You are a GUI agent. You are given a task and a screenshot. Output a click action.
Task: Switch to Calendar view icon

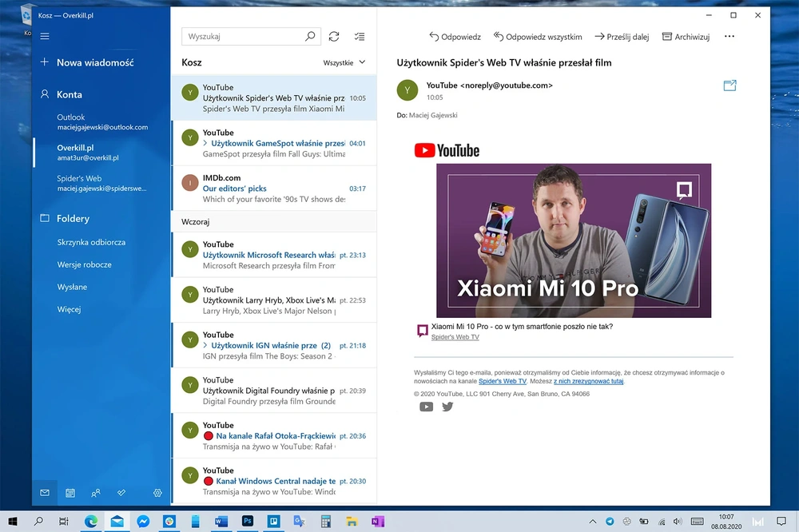[70, 493]
